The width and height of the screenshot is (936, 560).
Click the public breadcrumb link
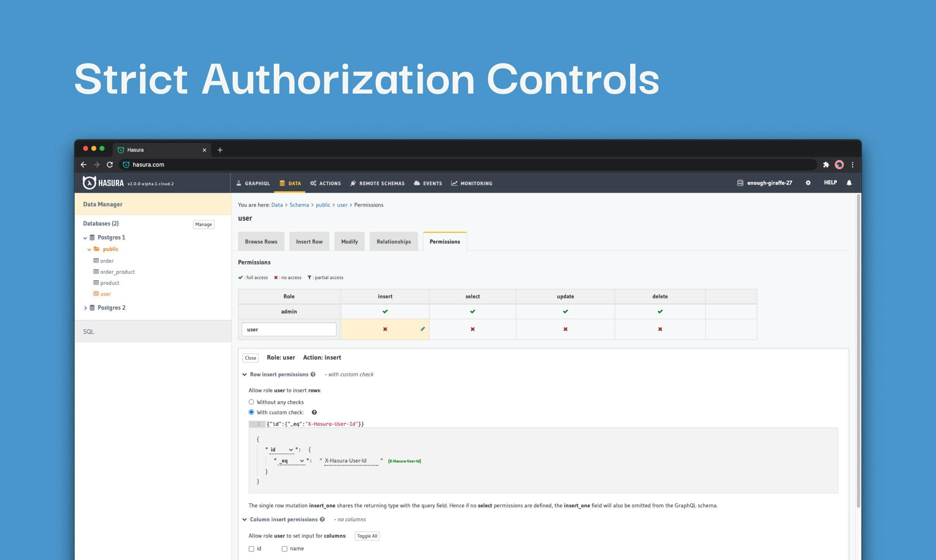[x=323, y=205]
